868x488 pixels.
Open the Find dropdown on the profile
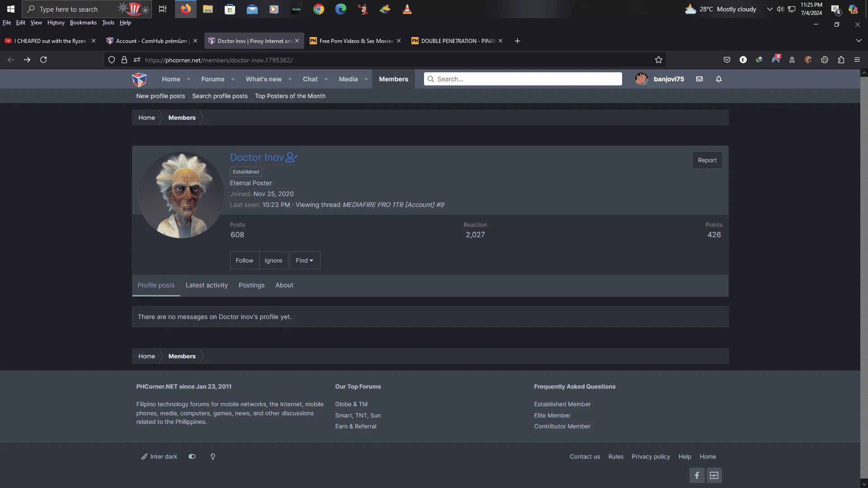tap(305, 261)
